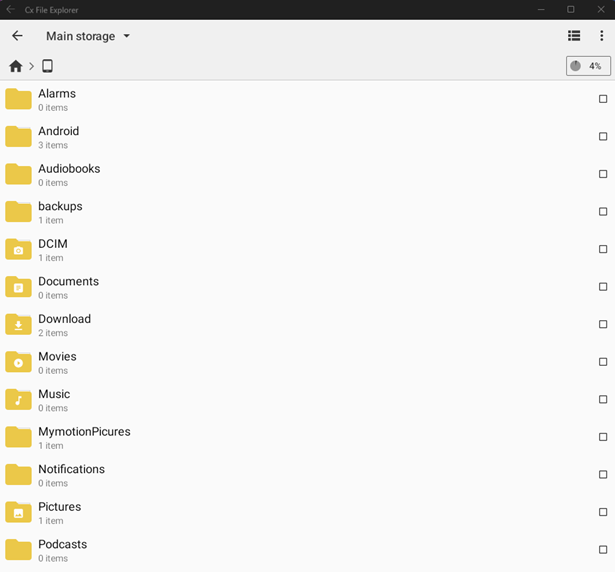Open the Music folder icon

tap(18, 399)
